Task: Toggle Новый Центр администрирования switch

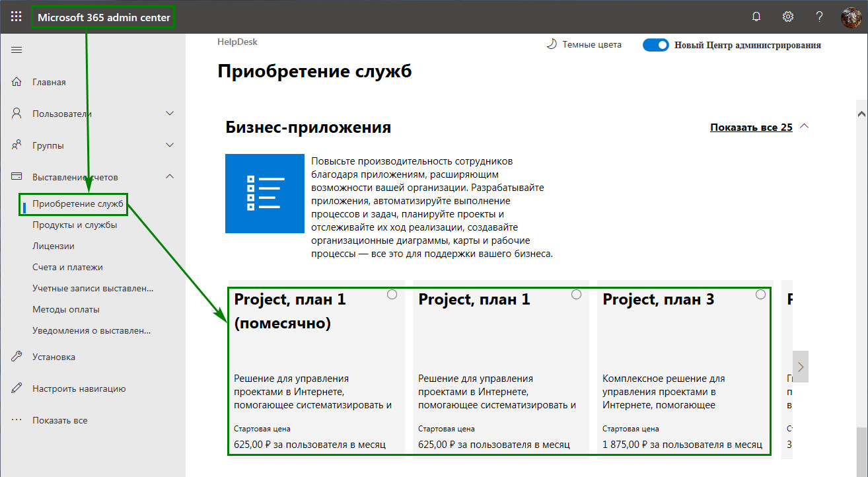Action: pos(656,45)
